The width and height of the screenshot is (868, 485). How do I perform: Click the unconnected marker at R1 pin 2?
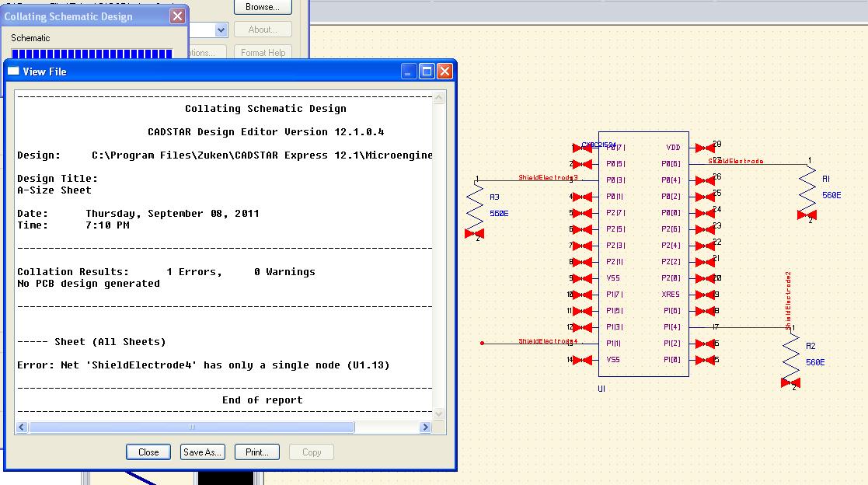[807, 215]
